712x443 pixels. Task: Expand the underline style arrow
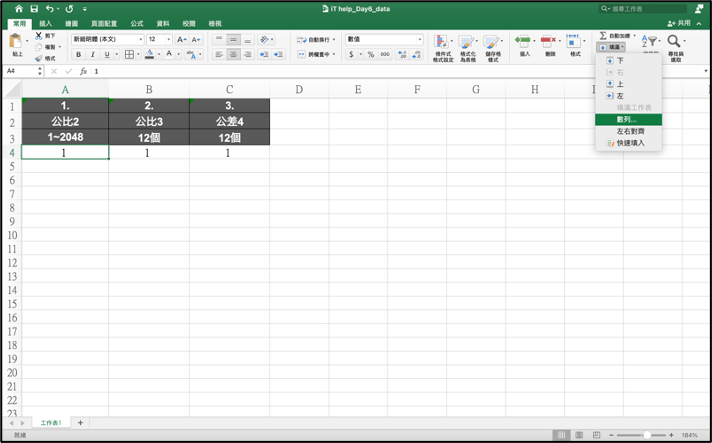point(117,54)
